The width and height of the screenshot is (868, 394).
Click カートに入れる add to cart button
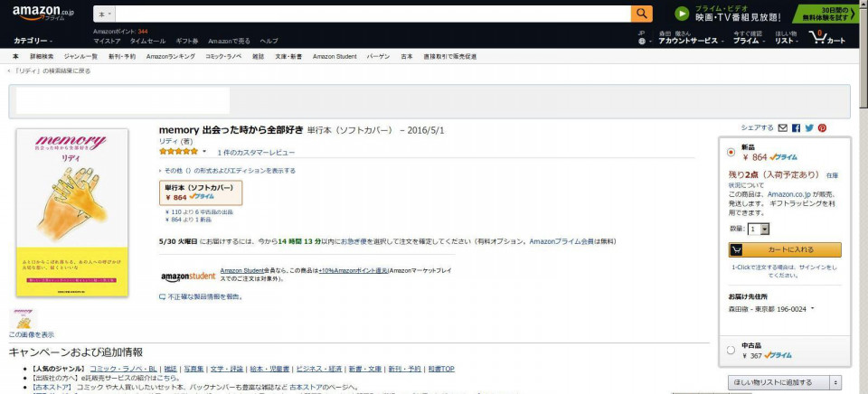click(785, 249)
